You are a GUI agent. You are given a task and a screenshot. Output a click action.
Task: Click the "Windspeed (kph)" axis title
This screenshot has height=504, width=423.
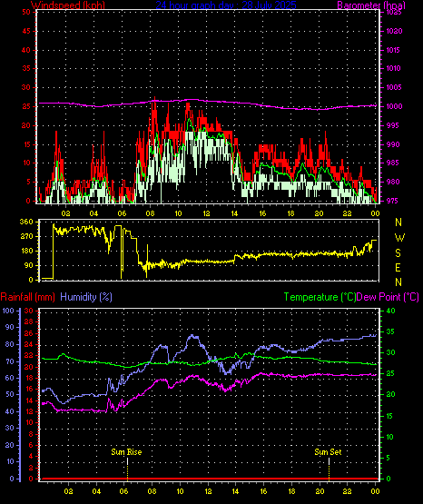(x=68, y=5)
